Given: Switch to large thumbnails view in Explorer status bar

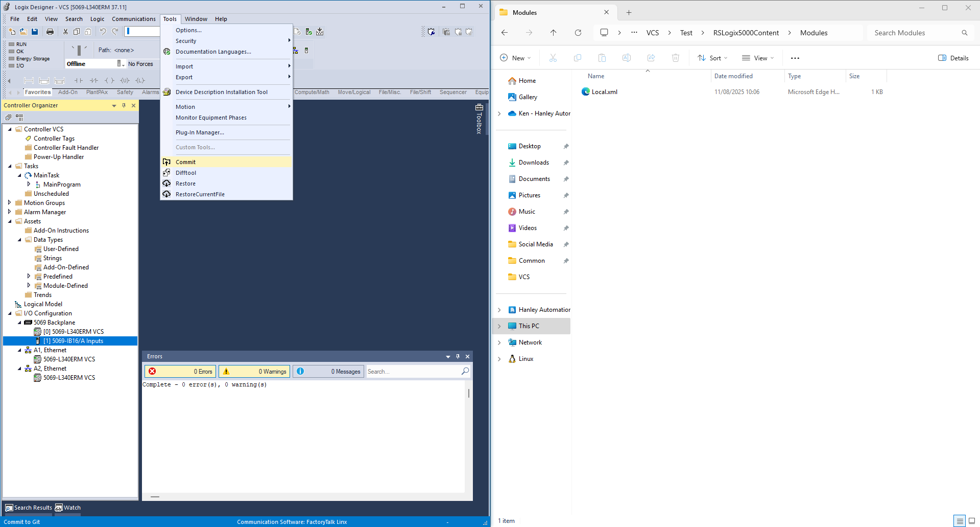Looking at the screenshot, I should pos(972,521).
